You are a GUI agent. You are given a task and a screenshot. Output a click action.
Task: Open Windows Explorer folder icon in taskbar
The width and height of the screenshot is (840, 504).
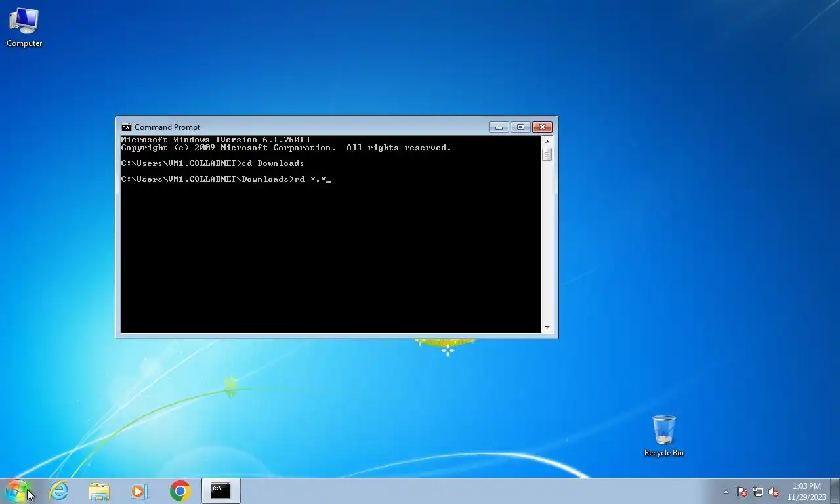pyautogui.click(x=99, y=491)
